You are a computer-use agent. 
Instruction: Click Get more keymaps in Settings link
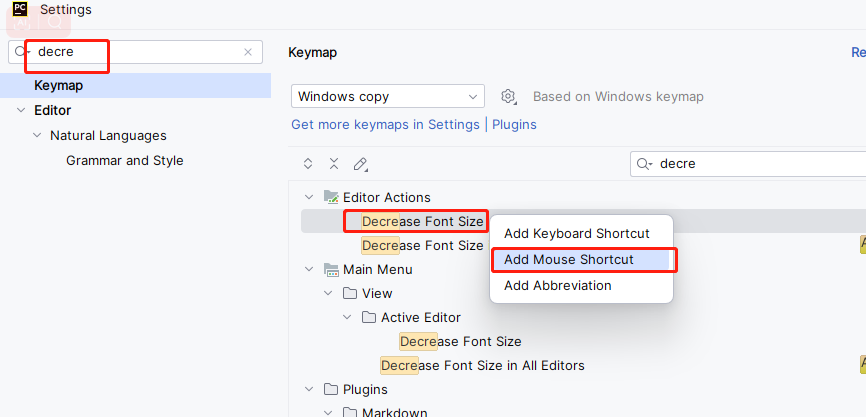(385, 125)
